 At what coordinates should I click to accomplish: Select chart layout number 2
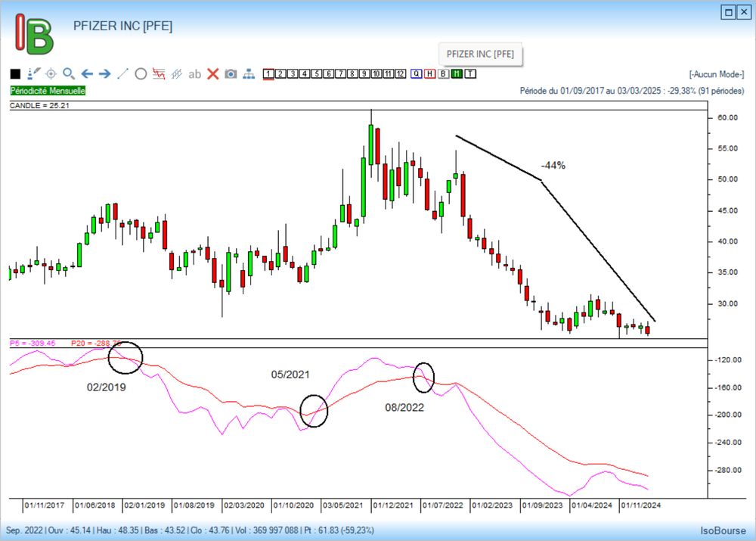tap(280, 74)
